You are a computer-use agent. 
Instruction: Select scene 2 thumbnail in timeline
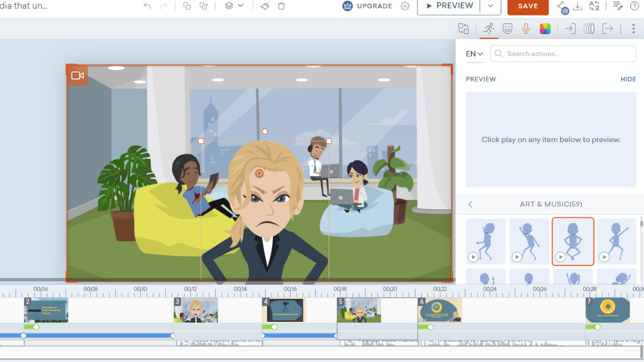coord(46,310)
